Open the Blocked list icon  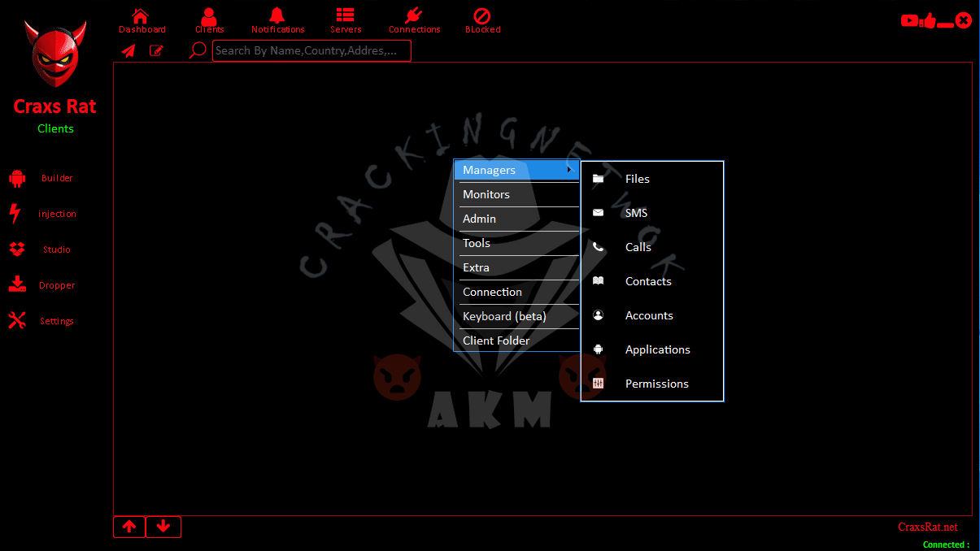point(482,16)
